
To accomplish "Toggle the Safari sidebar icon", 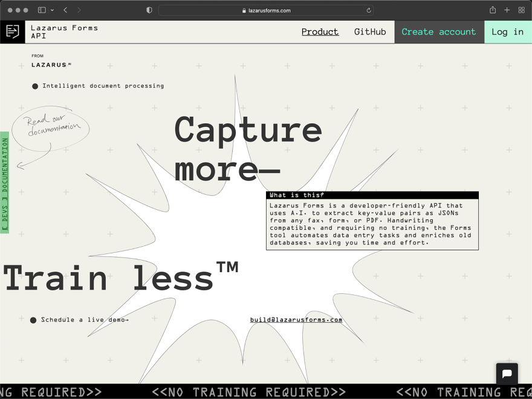I will pyautogui.click(x=42, y=10).
